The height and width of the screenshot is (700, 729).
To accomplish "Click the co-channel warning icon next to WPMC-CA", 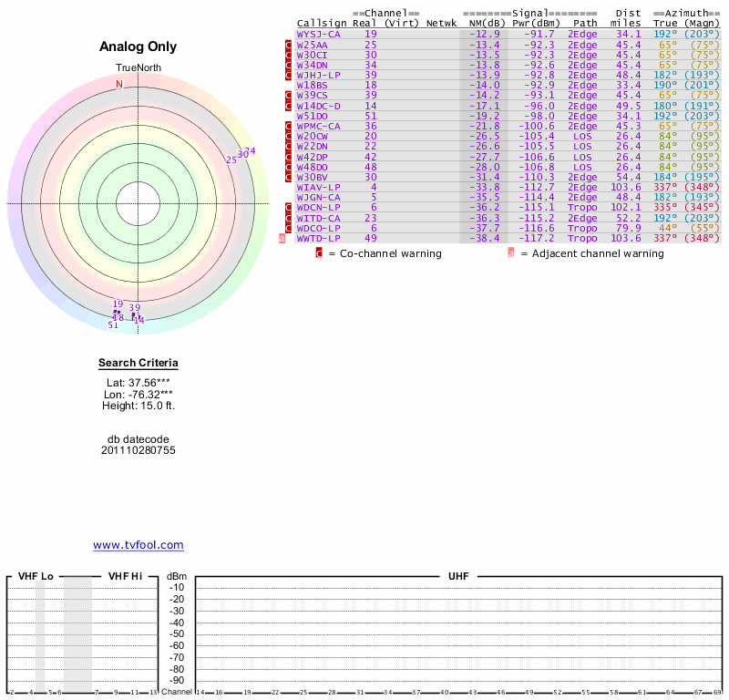I will [x=289, y=126].
